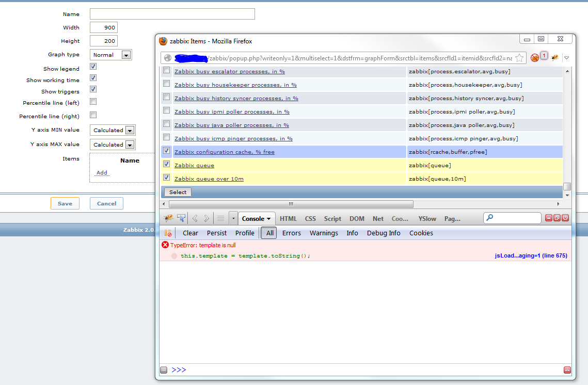Uncheck the Zabbix queue over 10m checkbox
Screen dimensions: 588x385
(167, 178)
